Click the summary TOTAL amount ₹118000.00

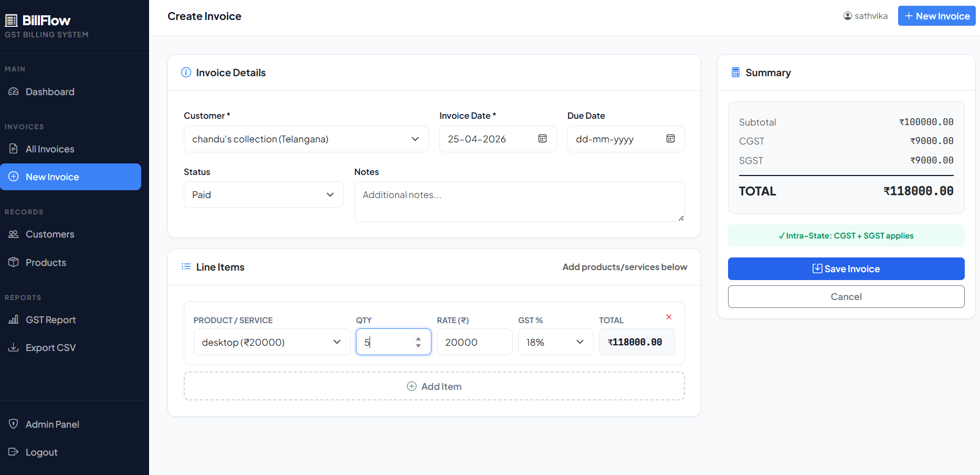(x=919, y=191)
